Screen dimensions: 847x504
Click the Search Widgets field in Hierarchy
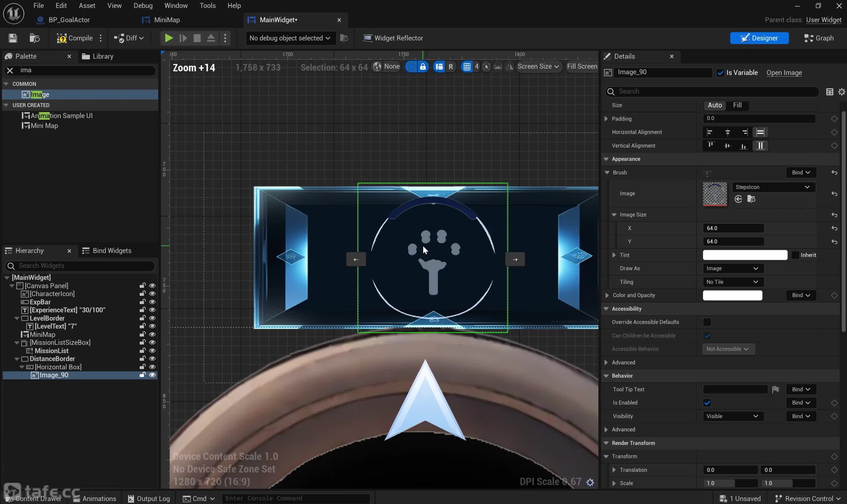pyautogui.click(x=80, y=266)
